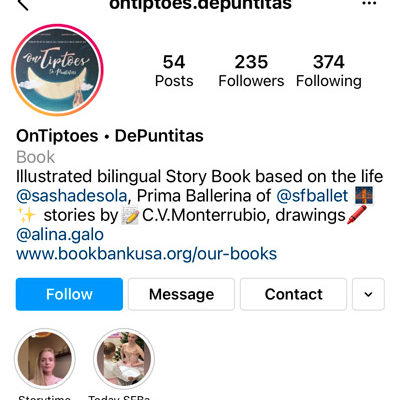Image resolution: width=400 pixels, height=400 pixels.
Task: Open the @sashadesola mention link
Action: pos(72,196)
